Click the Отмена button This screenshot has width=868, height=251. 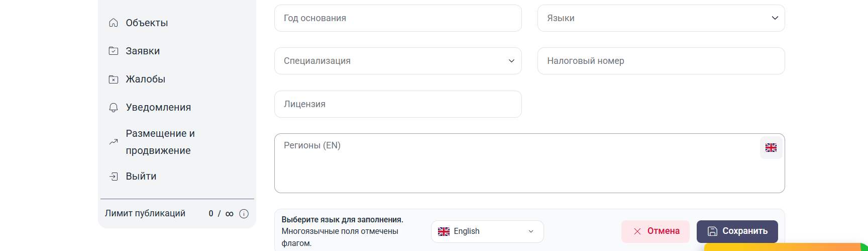[656, 231]
